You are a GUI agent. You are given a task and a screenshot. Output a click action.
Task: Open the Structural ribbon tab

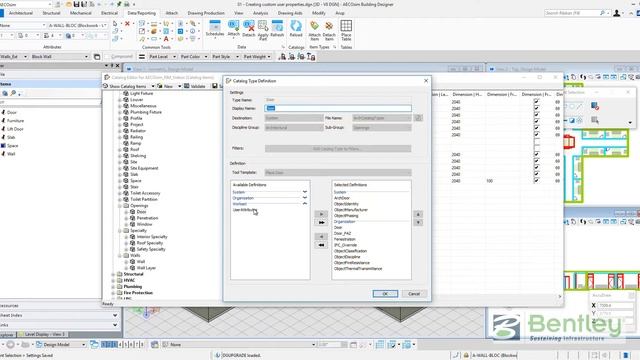[51, 13]
